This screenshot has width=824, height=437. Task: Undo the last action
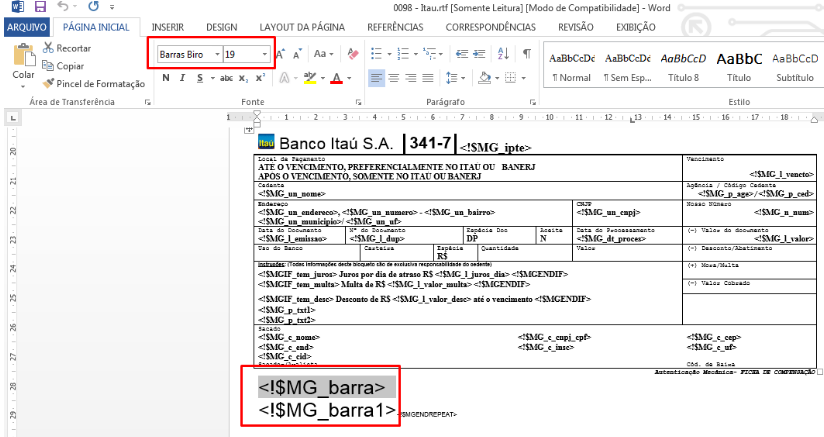tap(63, 7)
